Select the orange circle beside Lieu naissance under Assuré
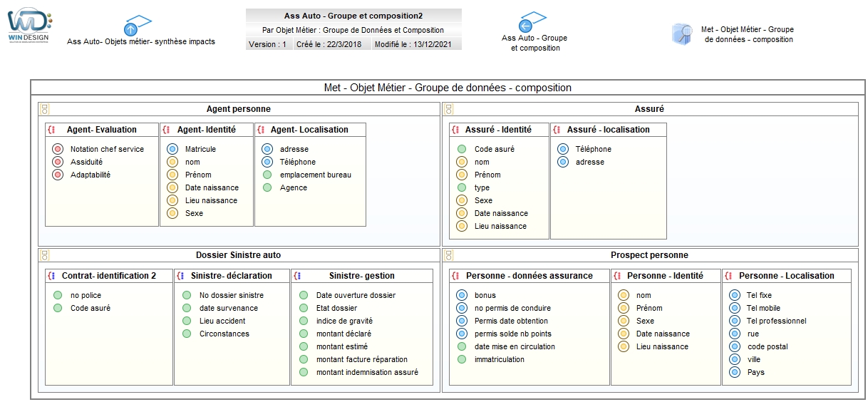The image size is (868, 402). coord(462,226)
